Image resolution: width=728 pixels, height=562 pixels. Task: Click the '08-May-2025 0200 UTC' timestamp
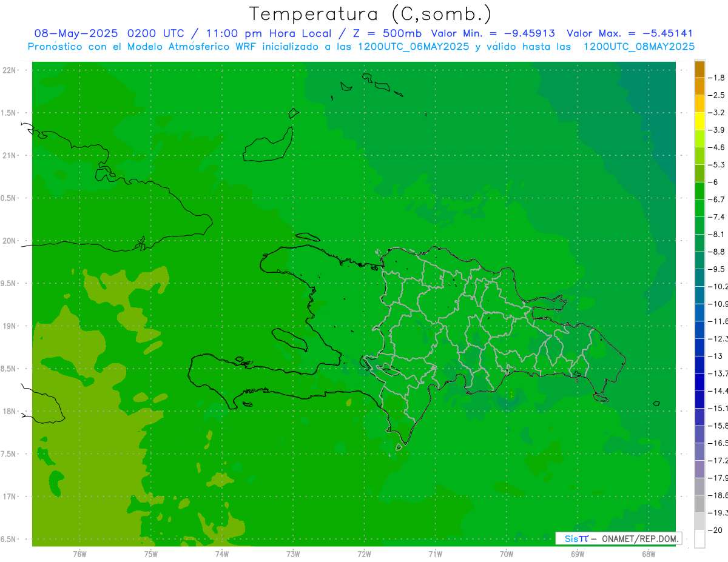click(109, 33)
